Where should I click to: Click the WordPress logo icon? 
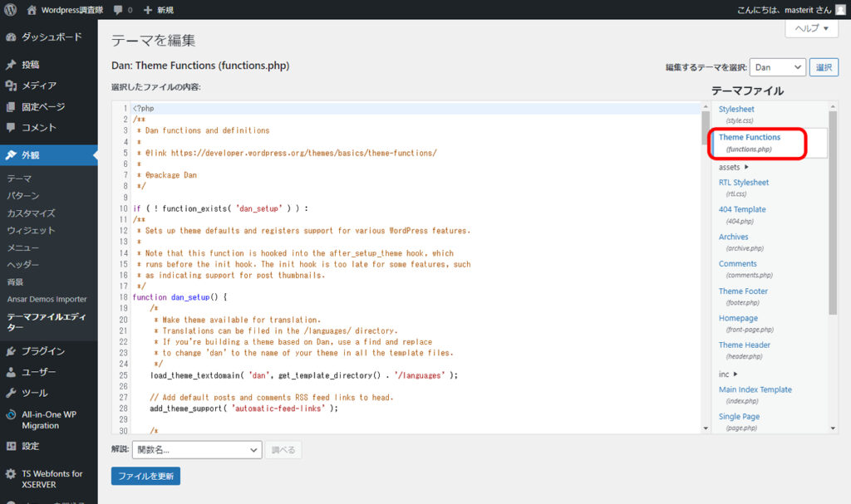[x=11, y=10]
